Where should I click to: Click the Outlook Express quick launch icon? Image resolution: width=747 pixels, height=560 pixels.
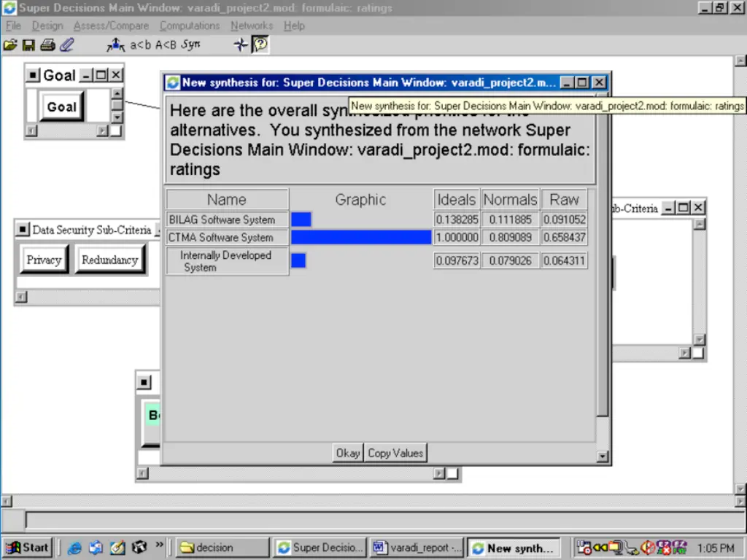pos(96,548)
